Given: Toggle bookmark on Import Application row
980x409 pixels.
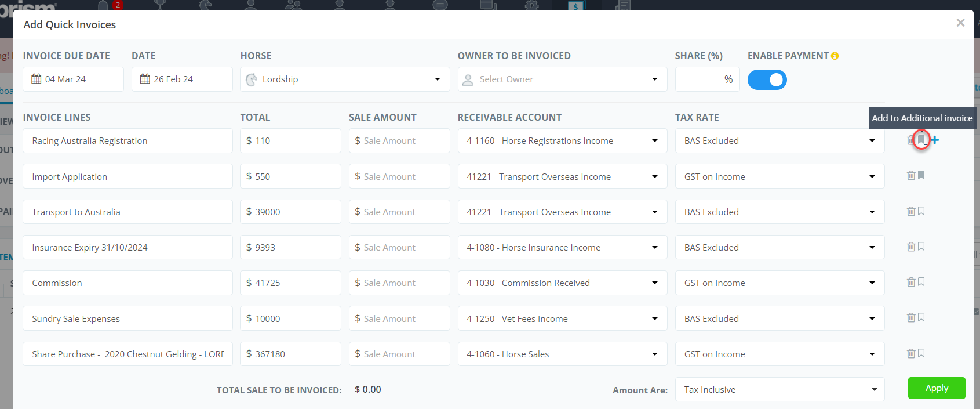Looking at the screenshot, I should pyautogui.click(x=921, y=175).
